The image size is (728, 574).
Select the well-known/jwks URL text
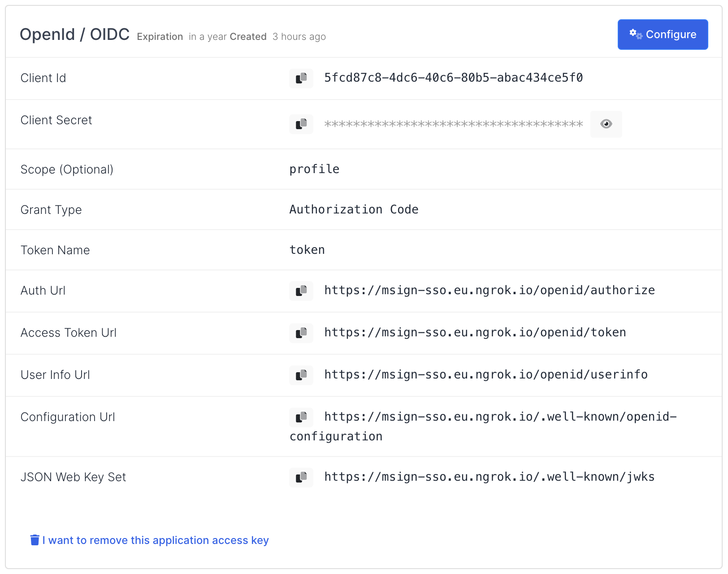click(489, 477)
